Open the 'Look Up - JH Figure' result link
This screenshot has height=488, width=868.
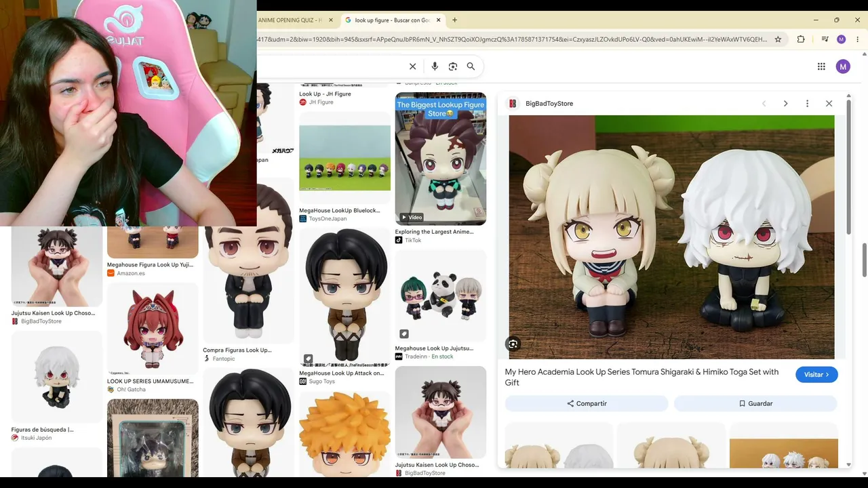(x=325, y=94)
